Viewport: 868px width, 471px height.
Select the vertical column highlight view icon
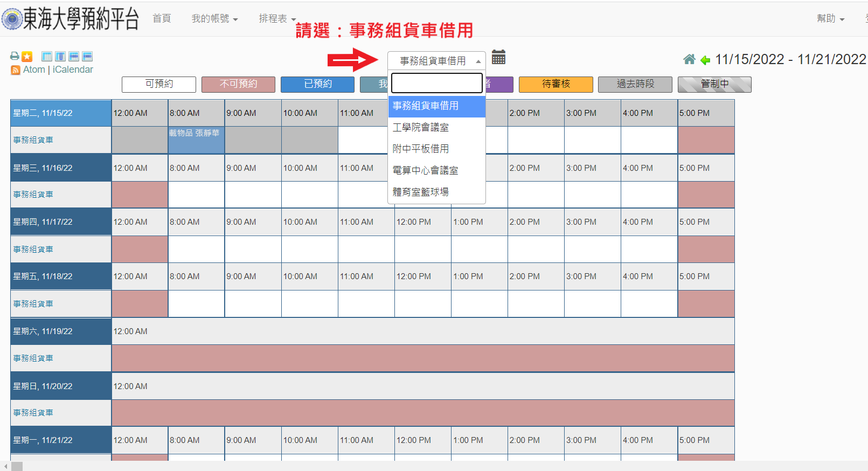tap(60, 57)
